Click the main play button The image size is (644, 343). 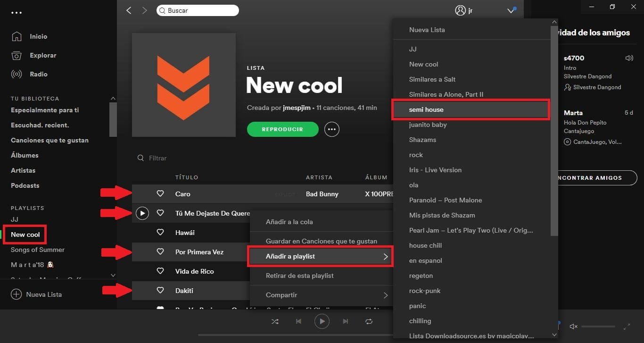pyautogui.click(x=322, y=321)
